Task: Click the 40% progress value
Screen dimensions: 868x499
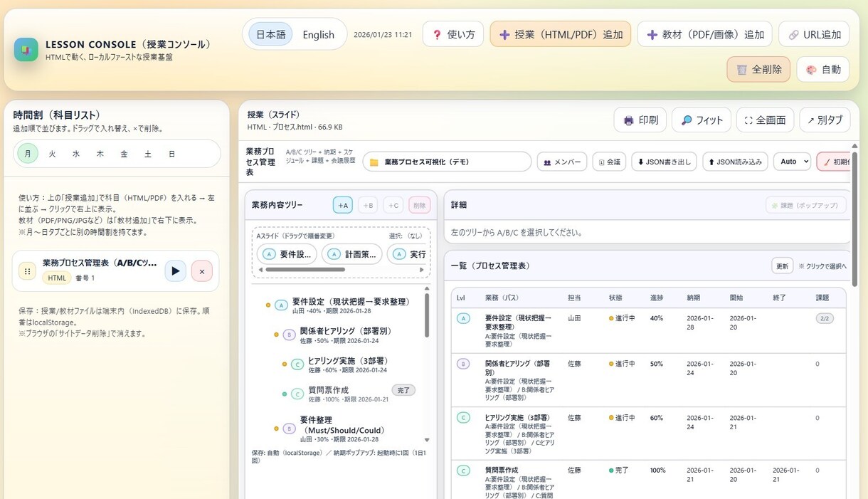Action: coord(657,318)
